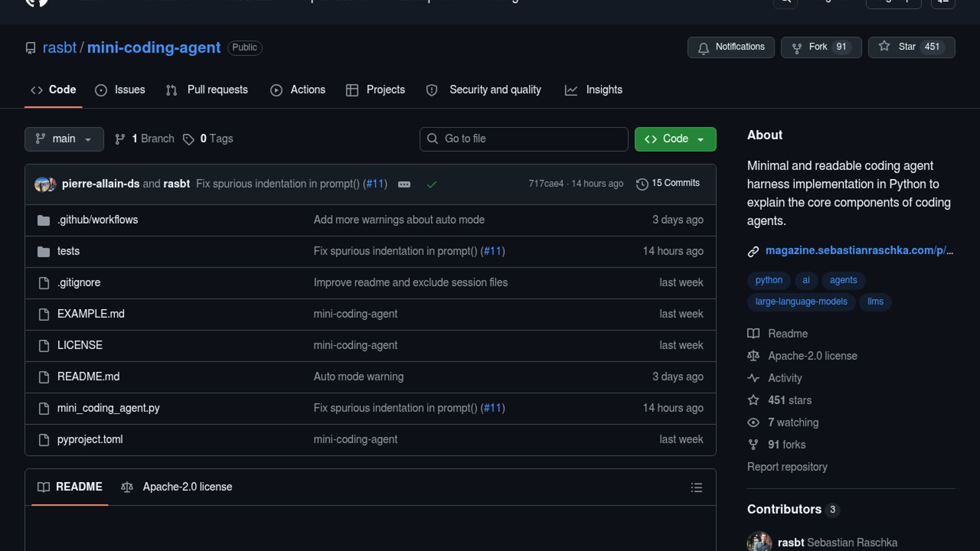Click the 7 watching eye link
This screenshot has width=980, height=551.
coord(793,422)
